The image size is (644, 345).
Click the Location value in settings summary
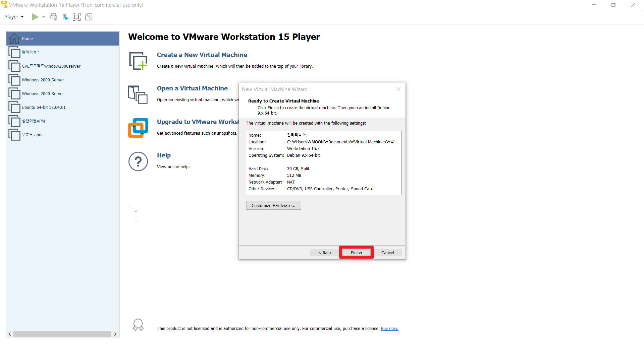(342, 142)
